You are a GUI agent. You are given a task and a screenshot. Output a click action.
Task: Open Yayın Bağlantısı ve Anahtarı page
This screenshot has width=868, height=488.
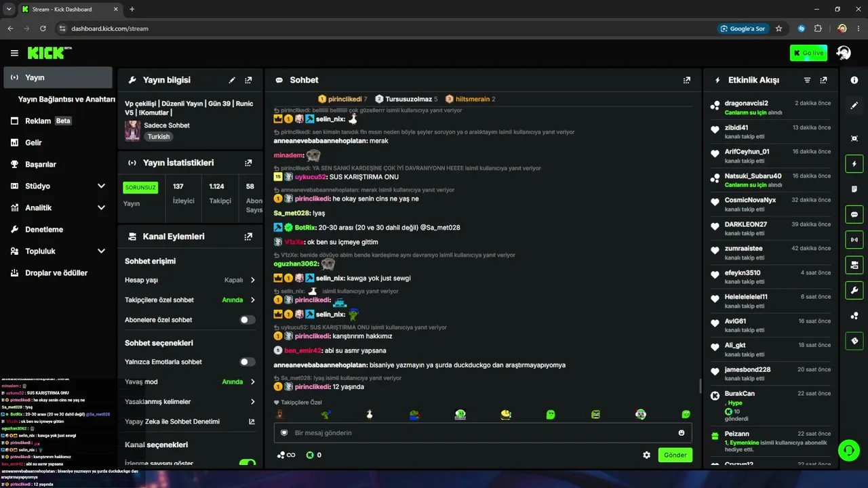[66, 99]
